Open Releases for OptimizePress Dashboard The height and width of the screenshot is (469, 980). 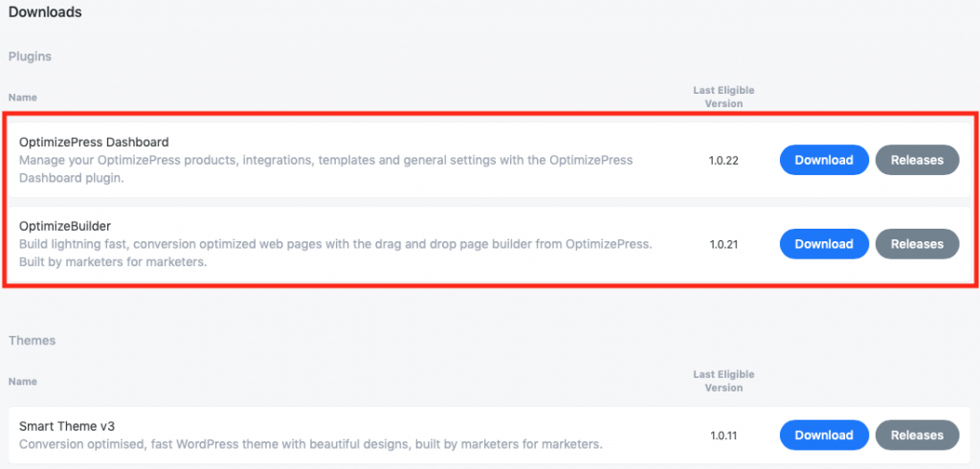pyautogui.click(x=917, y=160)
